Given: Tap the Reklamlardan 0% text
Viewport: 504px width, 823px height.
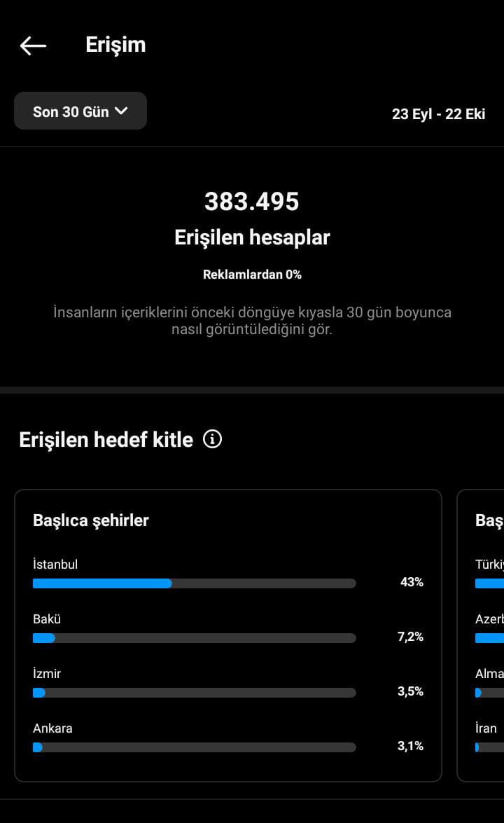Looking at the screenshot, I should (x=252, y=275).
